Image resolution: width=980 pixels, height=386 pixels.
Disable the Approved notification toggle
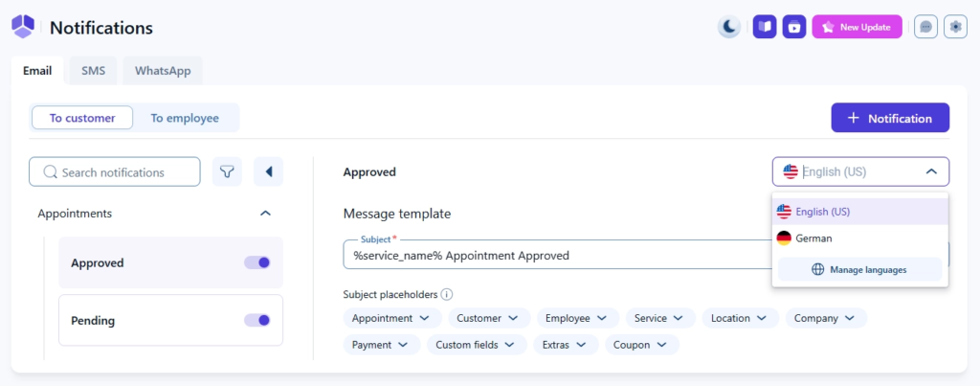(257, 262)
